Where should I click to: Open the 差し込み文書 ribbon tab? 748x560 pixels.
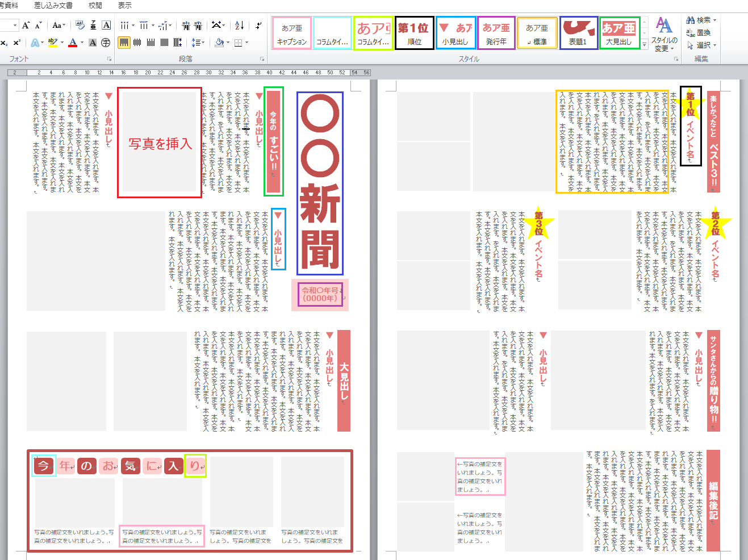coord(53,5)
